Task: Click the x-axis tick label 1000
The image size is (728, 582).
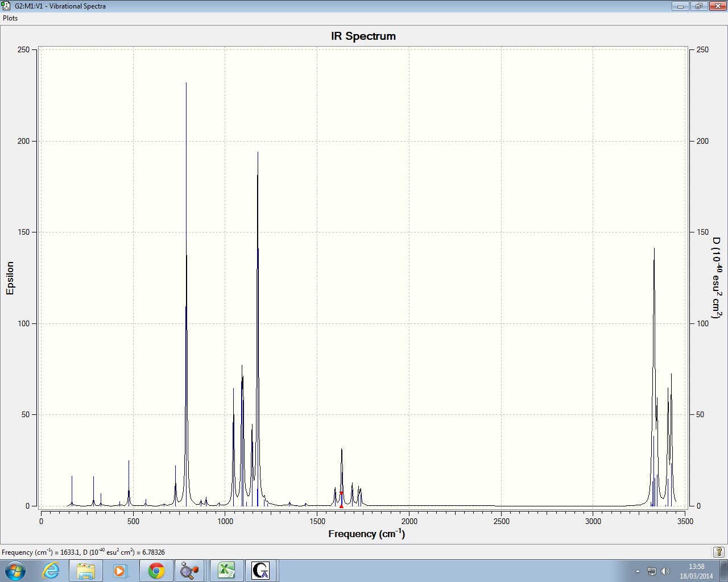Action: [225, 521]
